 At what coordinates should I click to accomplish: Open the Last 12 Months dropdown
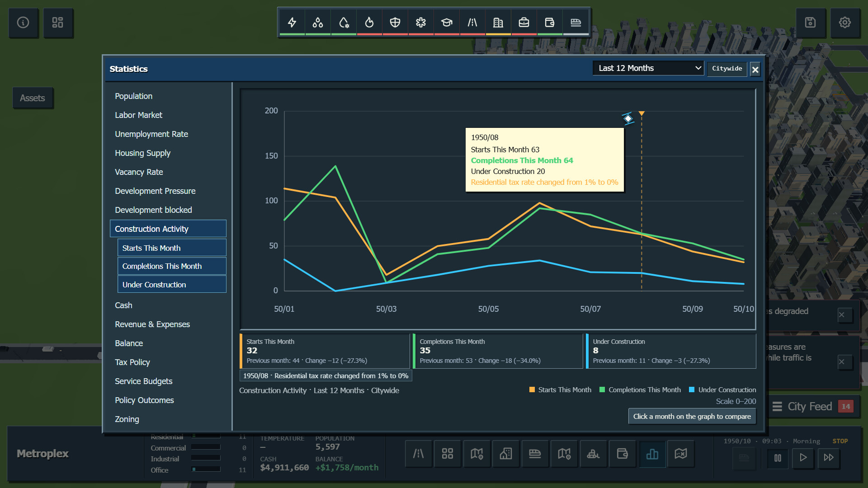[648, 68]
